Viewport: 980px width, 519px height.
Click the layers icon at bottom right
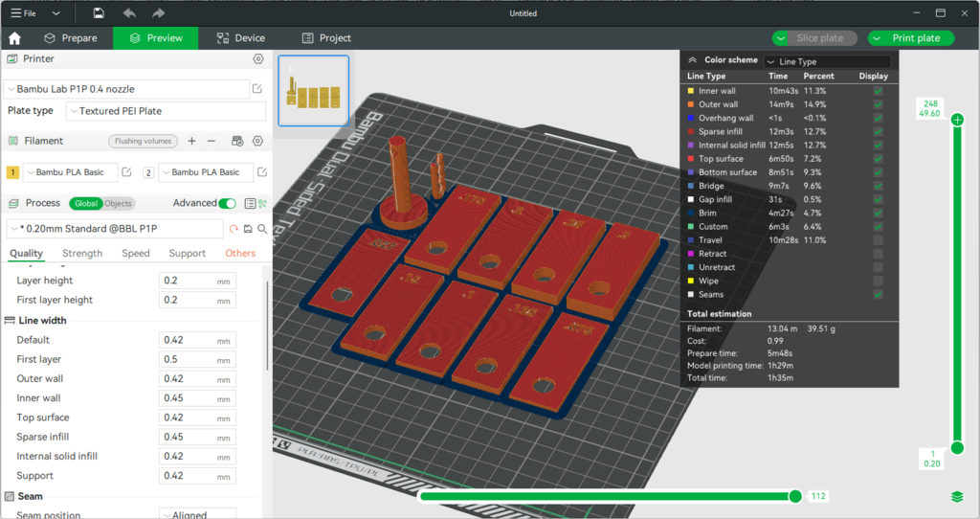[x=957, y=496]
